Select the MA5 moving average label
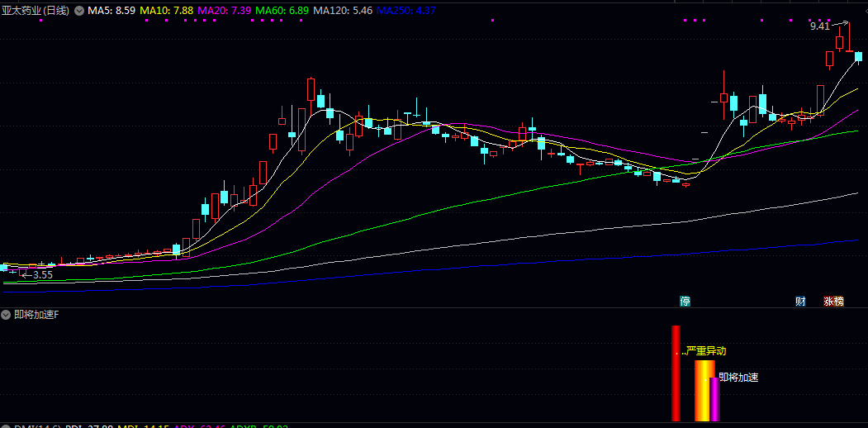The width and height of the screenshot is (868, 428). click(111, 11)
